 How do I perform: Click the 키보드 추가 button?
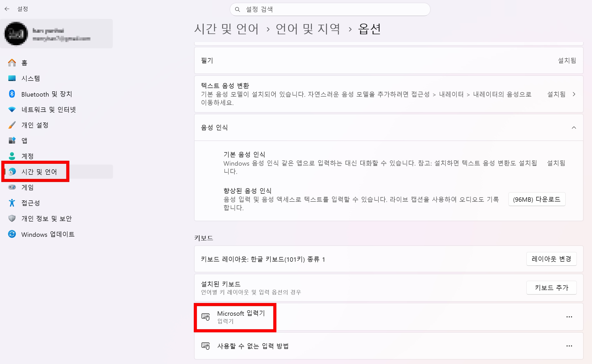(x=551, y=288)
